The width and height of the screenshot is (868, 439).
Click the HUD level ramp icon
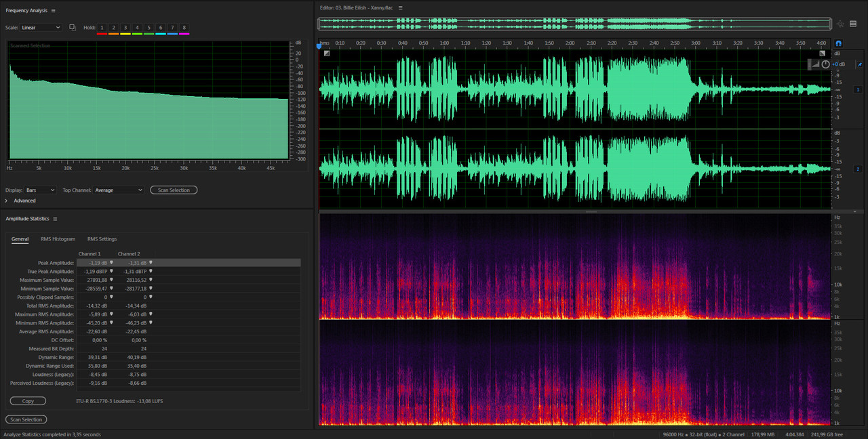[816, 64]
